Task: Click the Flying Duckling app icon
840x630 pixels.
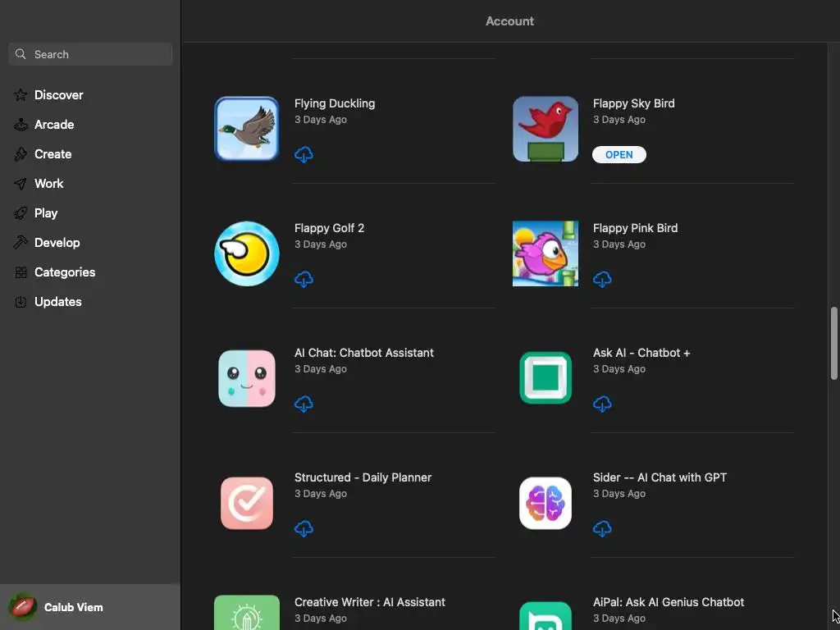Action: point(246,129)
